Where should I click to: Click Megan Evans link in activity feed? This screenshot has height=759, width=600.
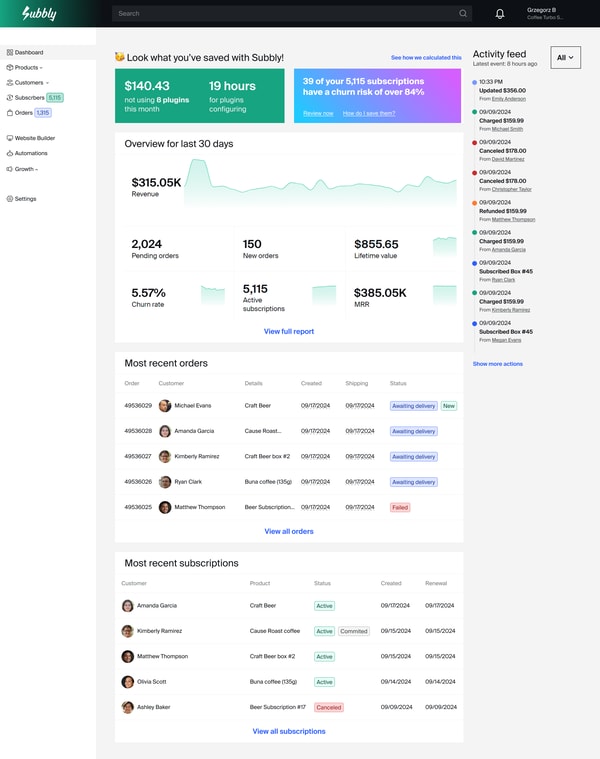coord(506,340)
